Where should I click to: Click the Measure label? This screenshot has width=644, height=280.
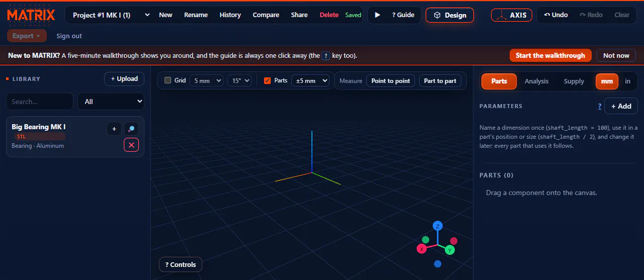tap(351, 80)
